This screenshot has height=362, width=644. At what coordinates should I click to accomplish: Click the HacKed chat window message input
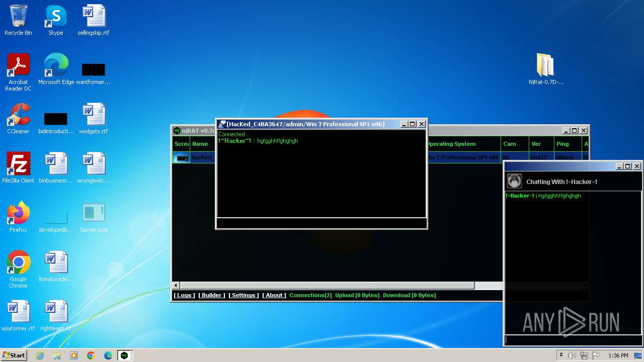321,223
